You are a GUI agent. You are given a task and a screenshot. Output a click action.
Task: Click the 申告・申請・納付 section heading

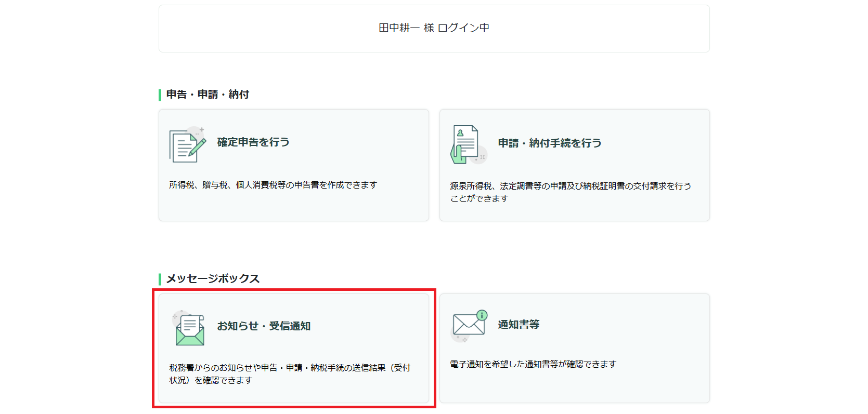click(208, 95)
